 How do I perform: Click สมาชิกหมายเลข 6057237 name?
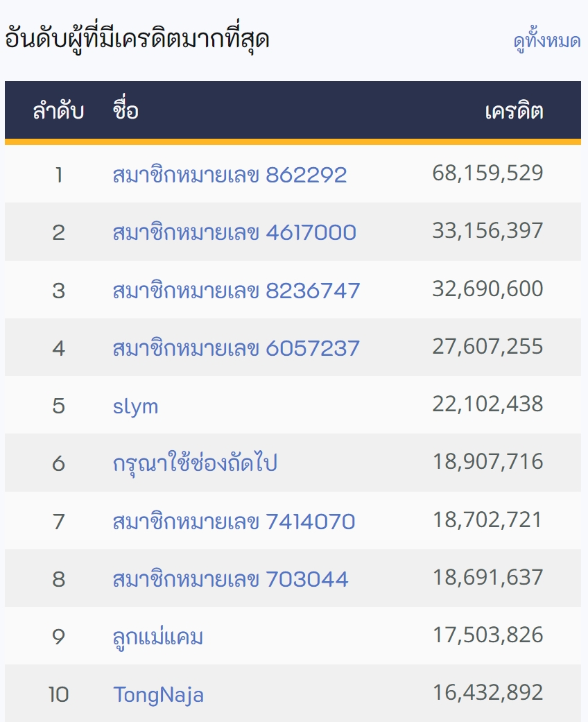pyautogui.click(x=236, y=347)
